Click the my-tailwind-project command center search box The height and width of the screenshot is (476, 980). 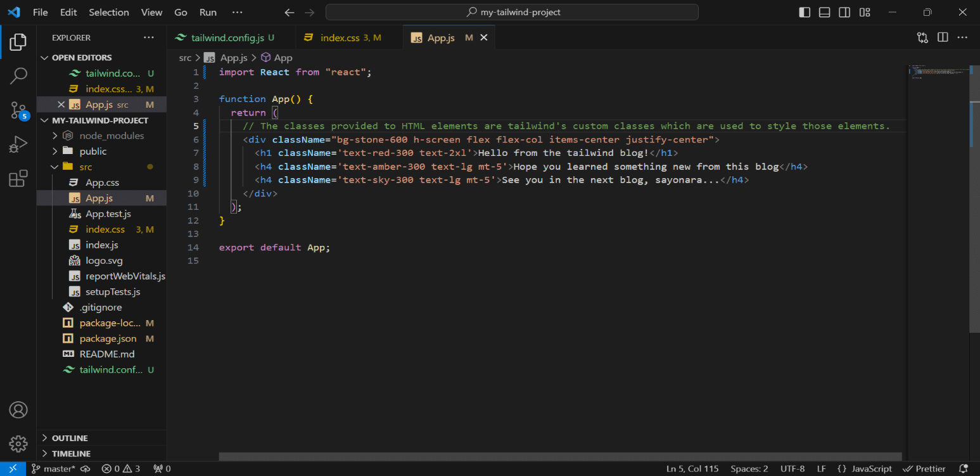(512, 13)
